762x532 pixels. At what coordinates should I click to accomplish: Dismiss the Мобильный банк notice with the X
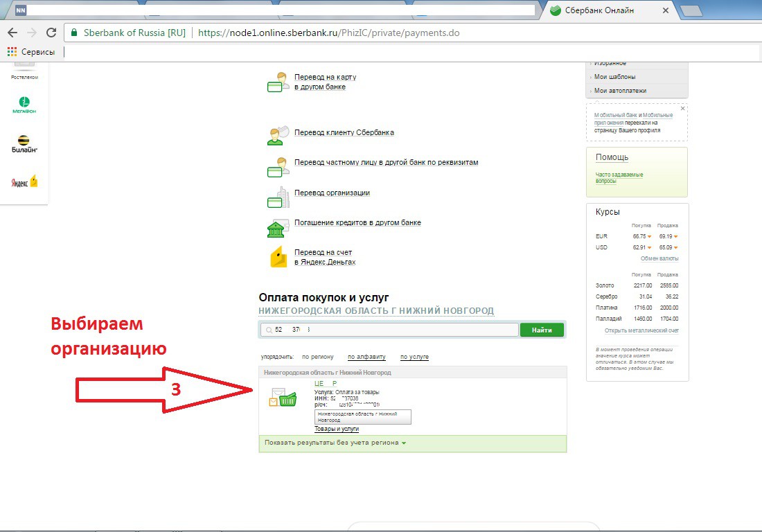coord(683,108)
